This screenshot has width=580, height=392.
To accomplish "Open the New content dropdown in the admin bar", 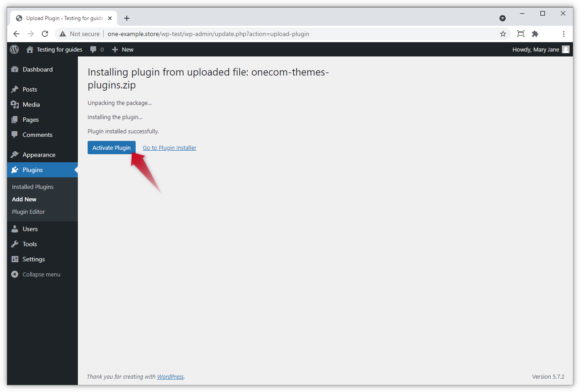I will (122, 49).
